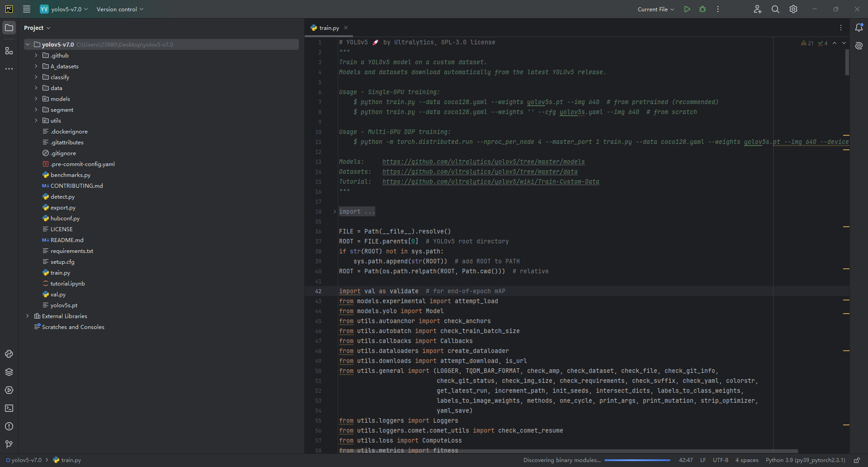The width and height of the screenshot is (868, 467).
Task: Expand the classify folder
Action: click(x=36, y=77)
